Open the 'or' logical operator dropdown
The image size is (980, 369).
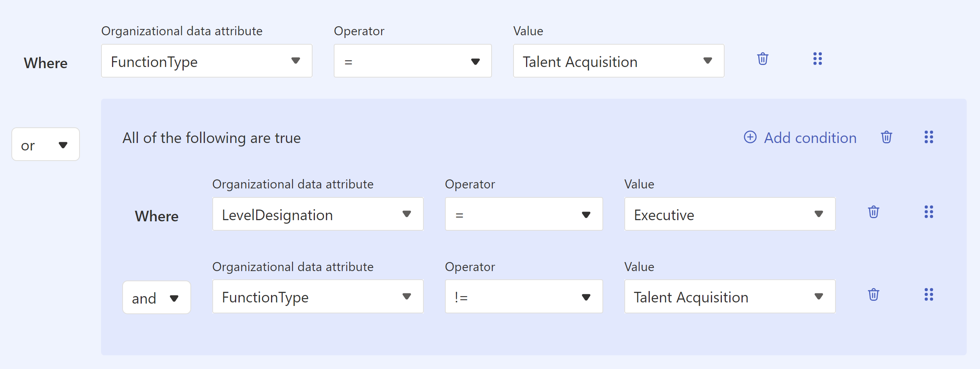(x=45, y=145)
